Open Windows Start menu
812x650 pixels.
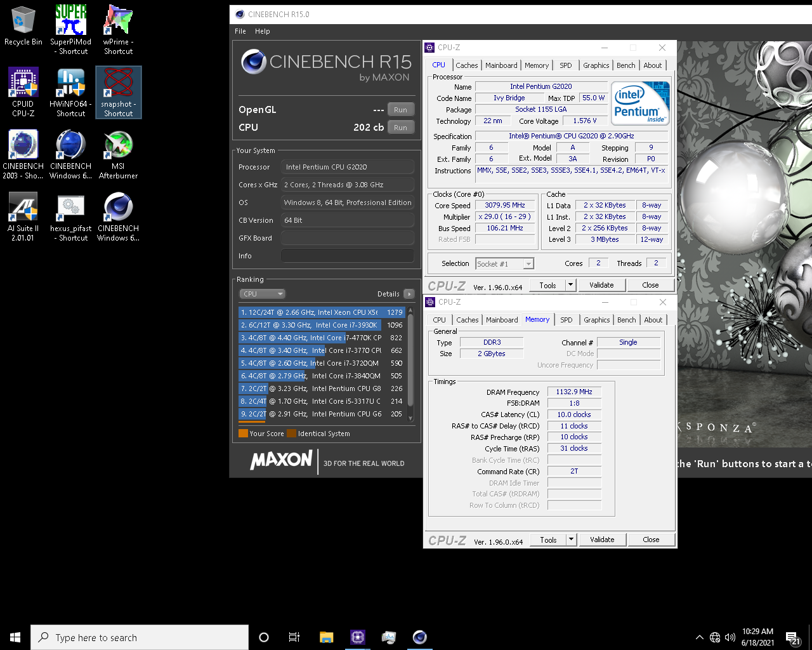point(15,637)
